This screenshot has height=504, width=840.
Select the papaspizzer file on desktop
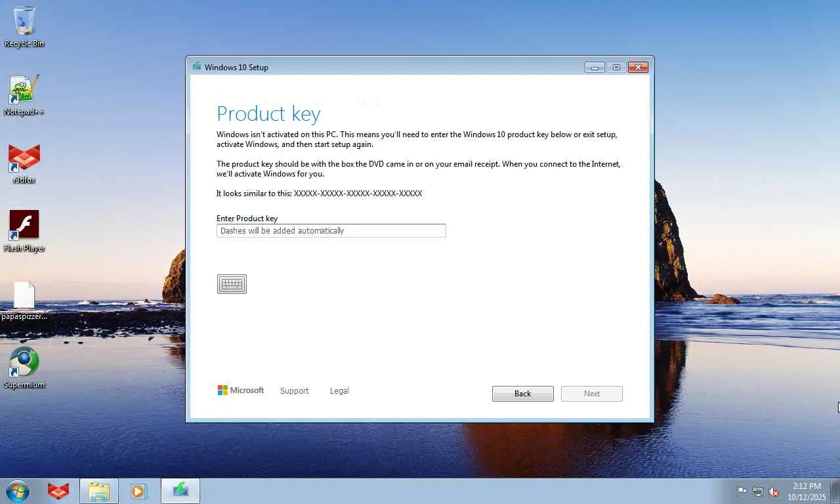pyautogui.click(x=24, y=301)
